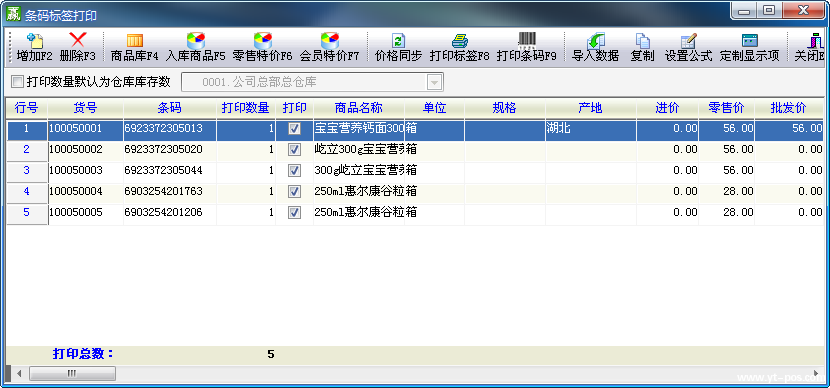The width and height of the screenshot is (830, 388).
Task: Click the 打印 column header
Action: point(294,108)
